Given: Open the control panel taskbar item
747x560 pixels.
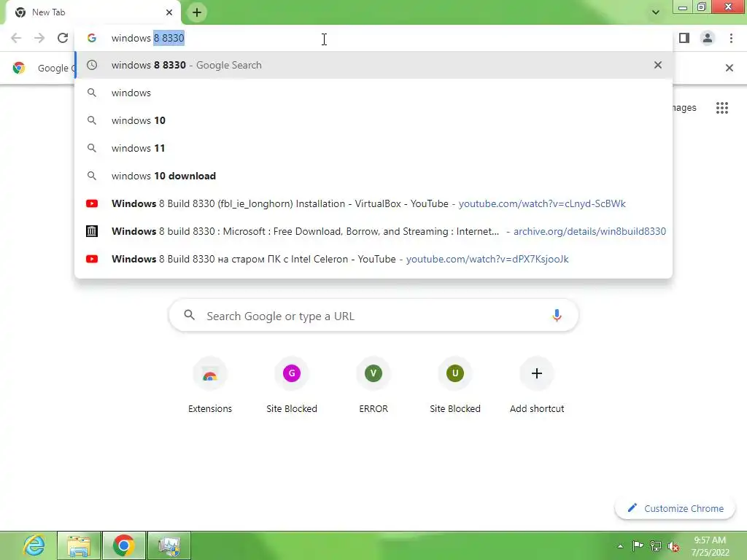Looking at the screenshot, I should pos(169,545).
